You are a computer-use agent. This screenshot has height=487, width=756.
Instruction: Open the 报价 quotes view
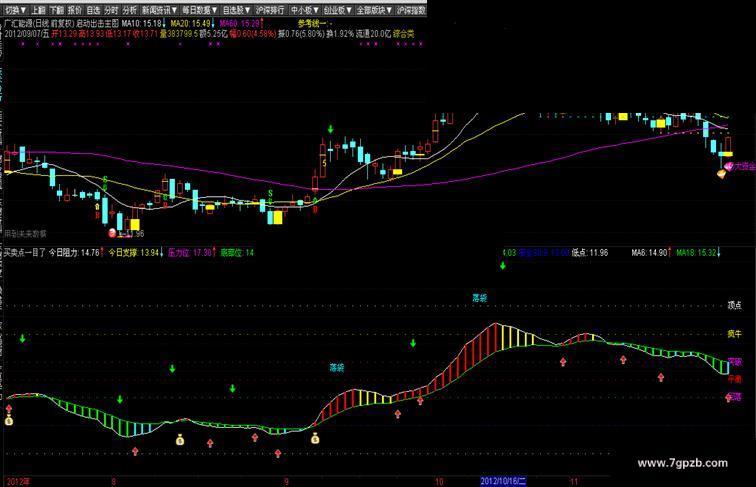(74, 10)
